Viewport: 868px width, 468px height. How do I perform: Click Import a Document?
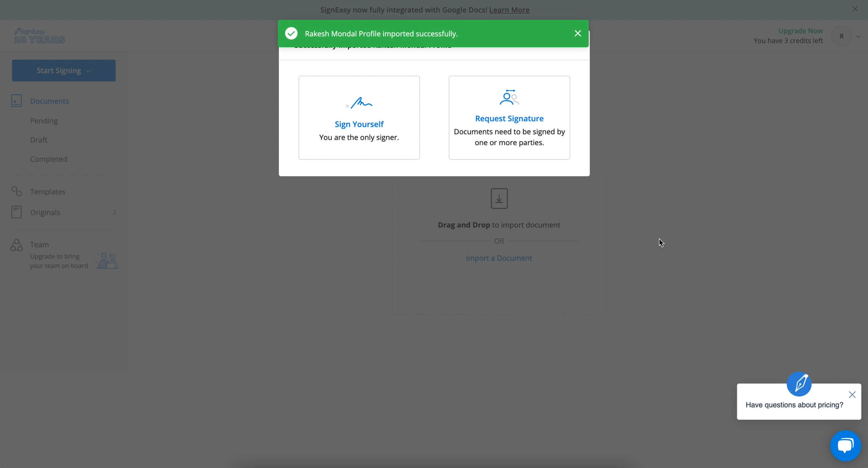pos(499,257)
